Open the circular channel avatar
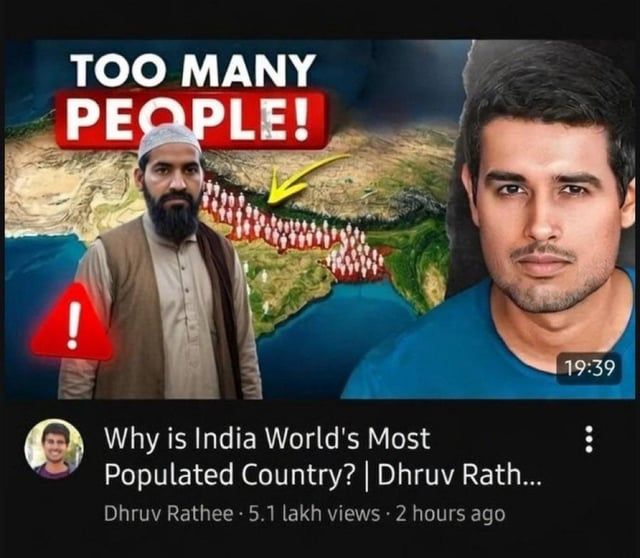This screenshot has height=558, width=640. [x=54, y=448]
